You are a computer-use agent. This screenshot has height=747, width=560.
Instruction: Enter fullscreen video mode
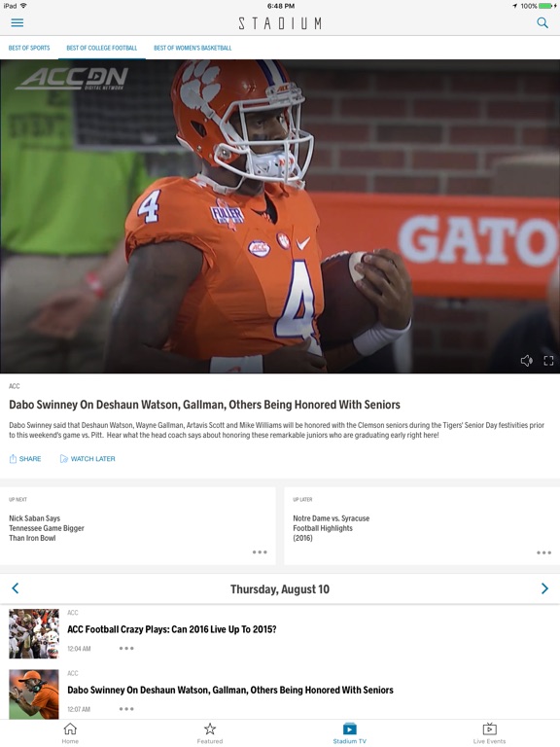coord(548,361)
